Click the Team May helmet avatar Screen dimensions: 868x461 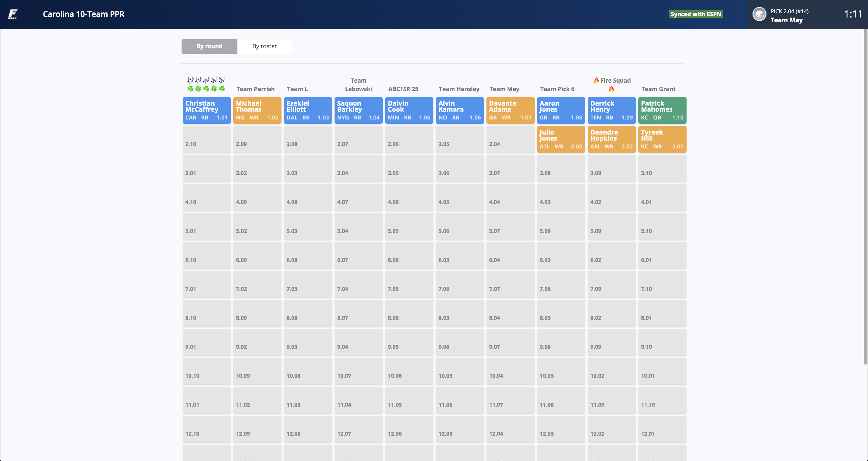coord(759,14)
